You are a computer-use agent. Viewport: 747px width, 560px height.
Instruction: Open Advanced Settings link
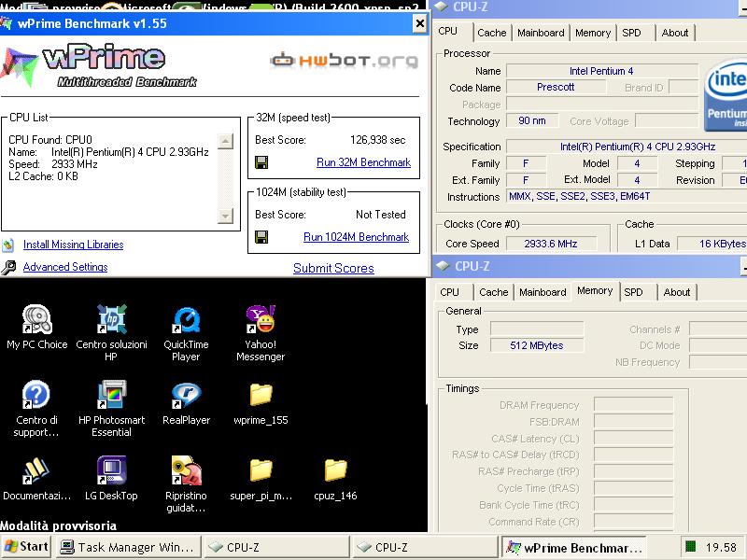pos(65,267)
